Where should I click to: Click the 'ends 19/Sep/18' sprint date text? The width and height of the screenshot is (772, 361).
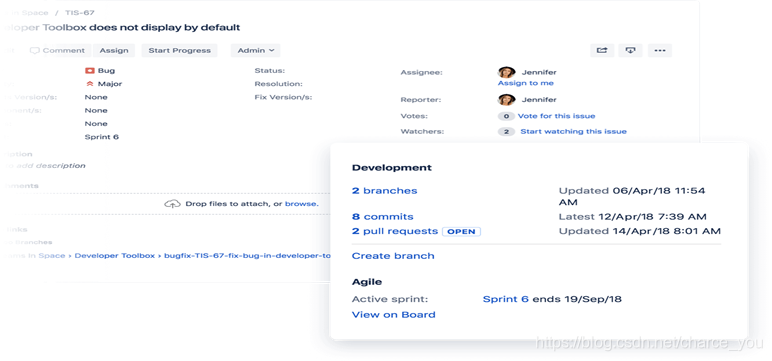577,299
